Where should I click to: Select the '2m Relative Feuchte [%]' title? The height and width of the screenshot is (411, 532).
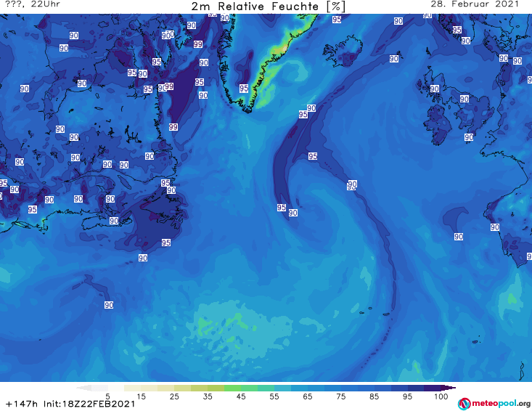268,7
